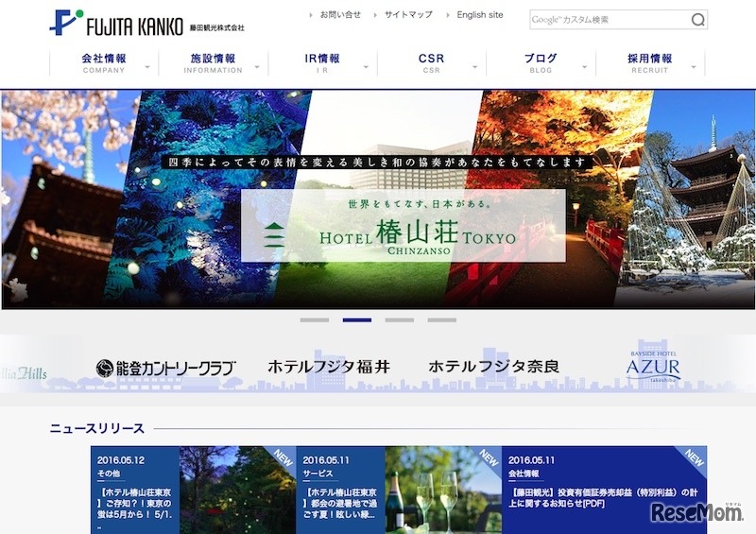The image size is (756, 534).
Task: Open the 2016.05.11 サービス news article
Action: click(x=340, y=490)
